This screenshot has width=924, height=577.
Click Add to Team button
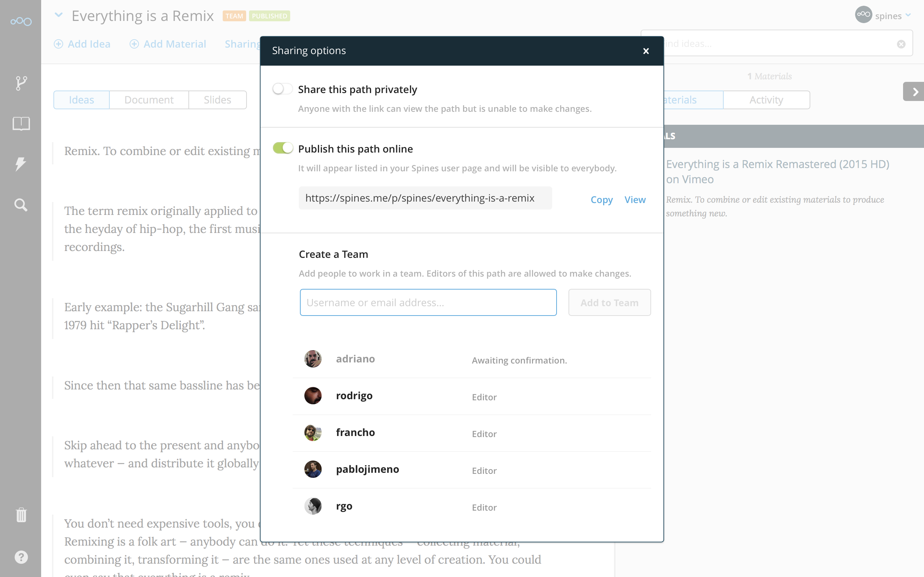609,302
